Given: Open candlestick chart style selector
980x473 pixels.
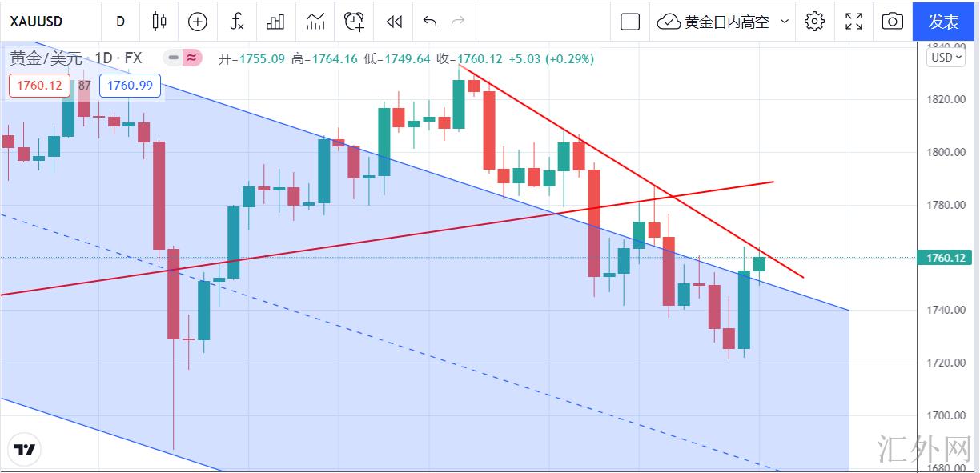Looking at the screenshot, I should click(x=159, y=22).
